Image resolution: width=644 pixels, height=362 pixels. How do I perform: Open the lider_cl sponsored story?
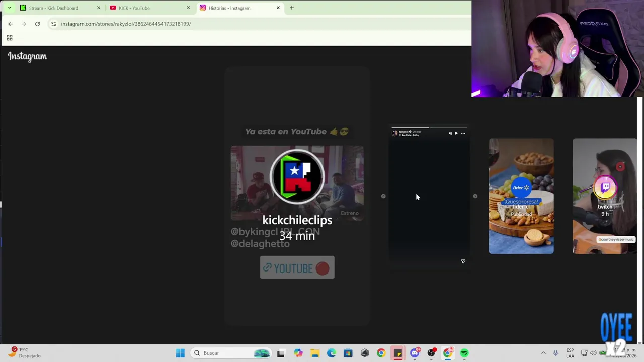(x=521, y=196)
